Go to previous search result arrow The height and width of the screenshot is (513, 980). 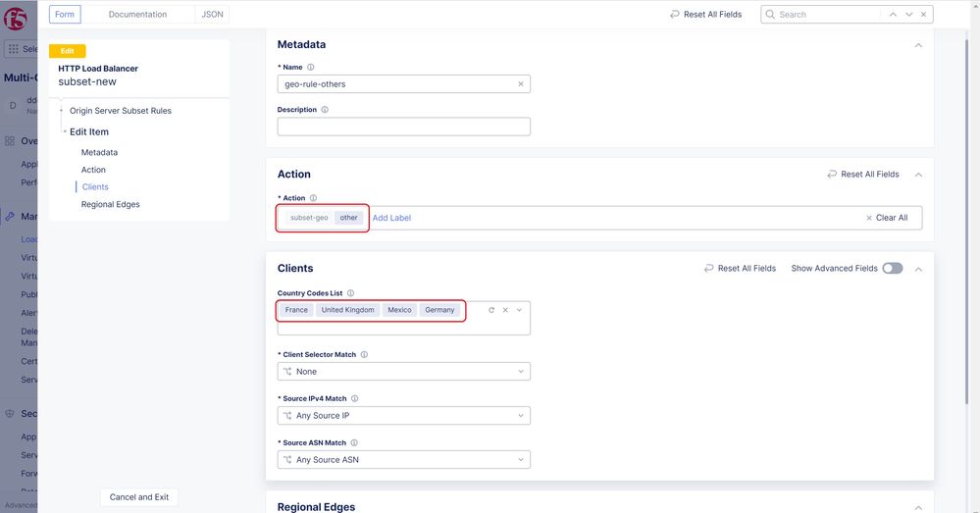(x=893, y=15)
